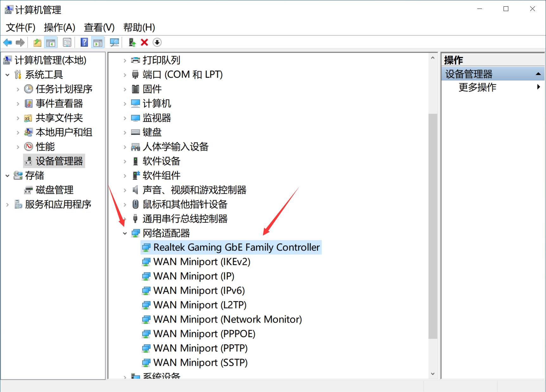Open the 查看(V) menu
Image resolution: width=546 pixels, height=392 pixels.
pyautogui.click(x=99, y=28)
